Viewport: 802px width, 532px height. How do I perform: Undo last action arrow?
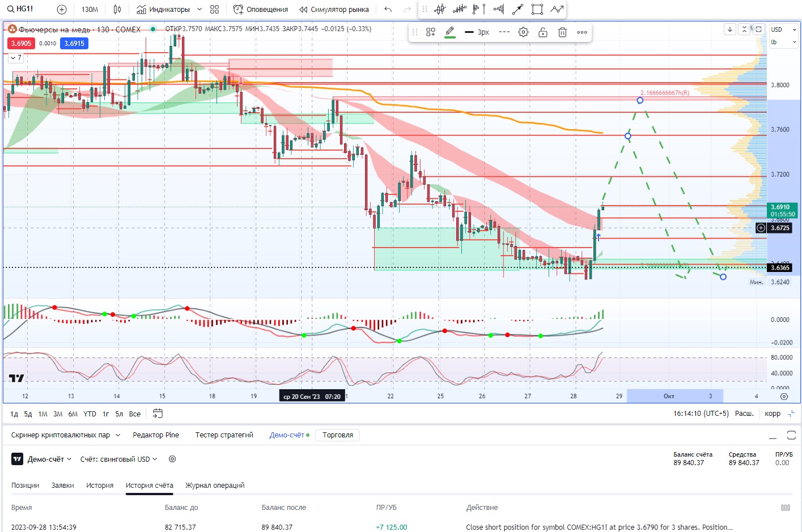point(388,9)
